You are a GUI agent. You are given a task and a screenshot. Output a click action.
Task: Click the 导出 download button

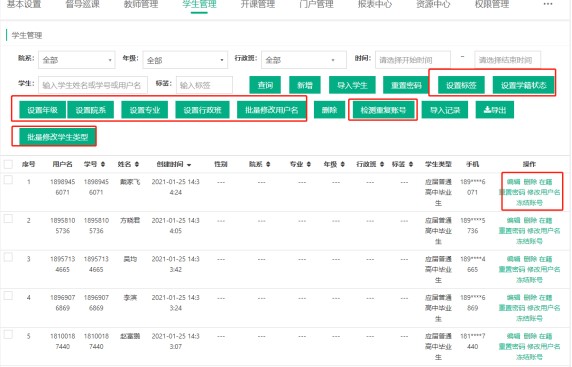pos(495,110)
